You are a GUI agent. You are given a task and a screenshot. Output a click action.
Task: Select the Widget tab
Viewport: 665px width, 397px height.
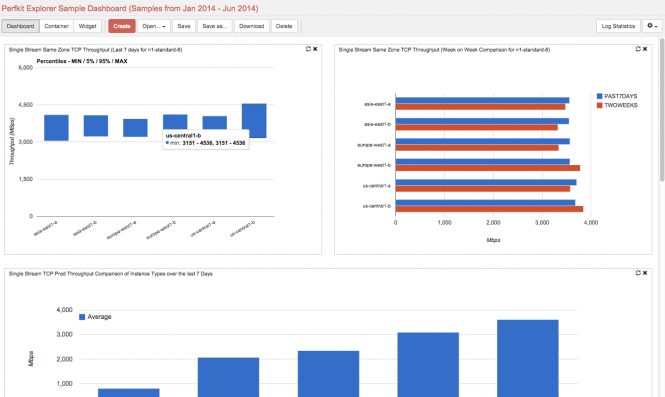[87, 26]
